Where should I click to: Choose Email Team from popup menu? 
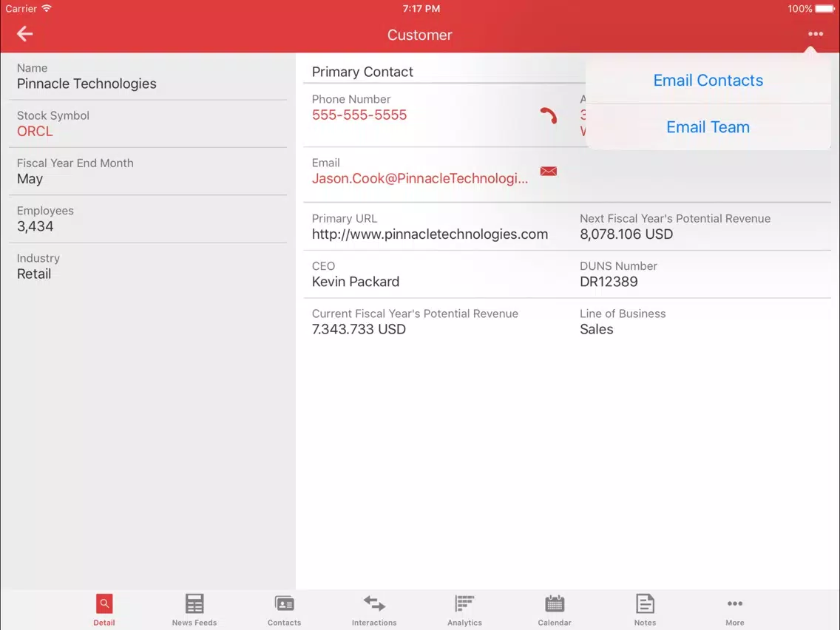[708, 127]
